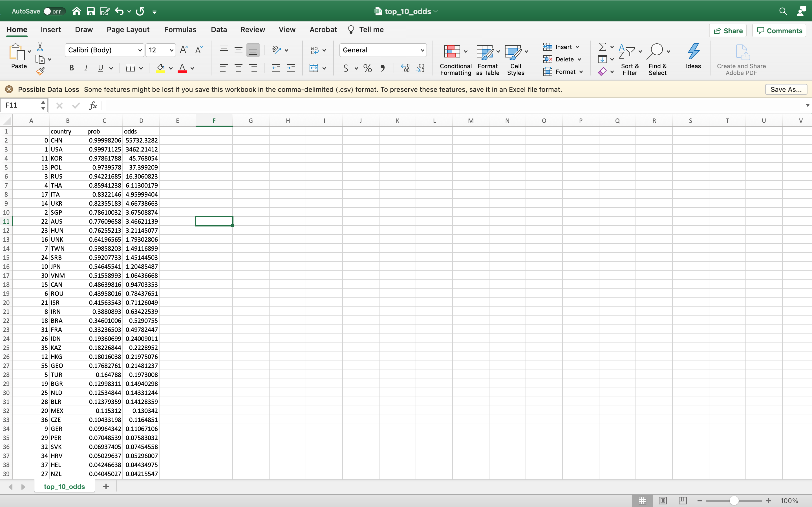812x507 pixels.
Task: Click the zoom slider handle
Action: 734,500
